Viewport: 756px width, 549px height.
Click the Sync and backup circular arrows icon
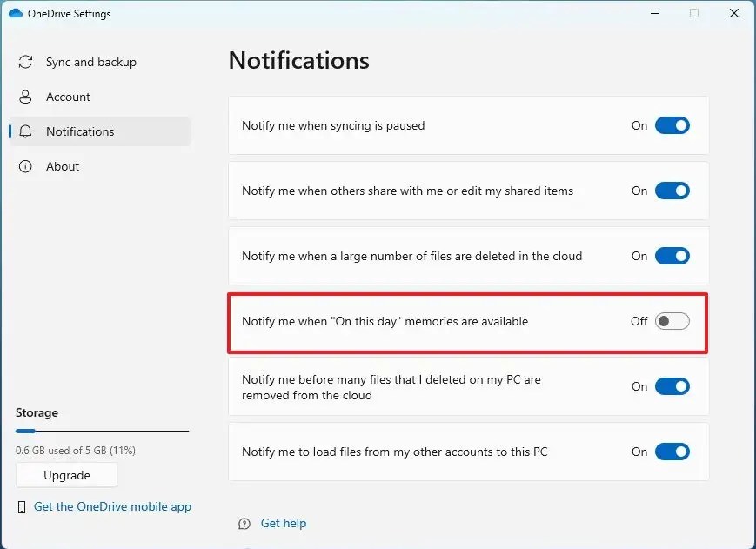(26, 62)
